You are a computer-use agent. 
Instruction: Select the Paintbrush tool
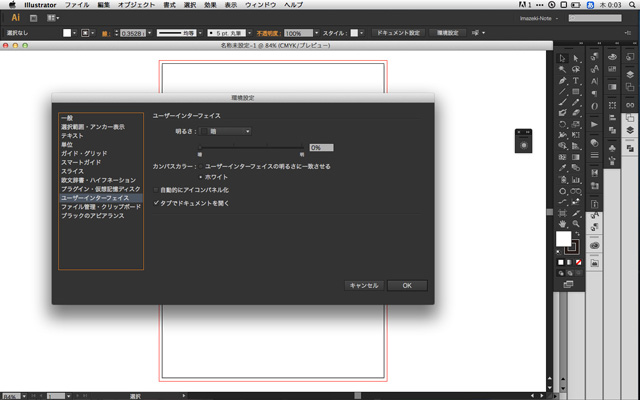coord(562,102)
